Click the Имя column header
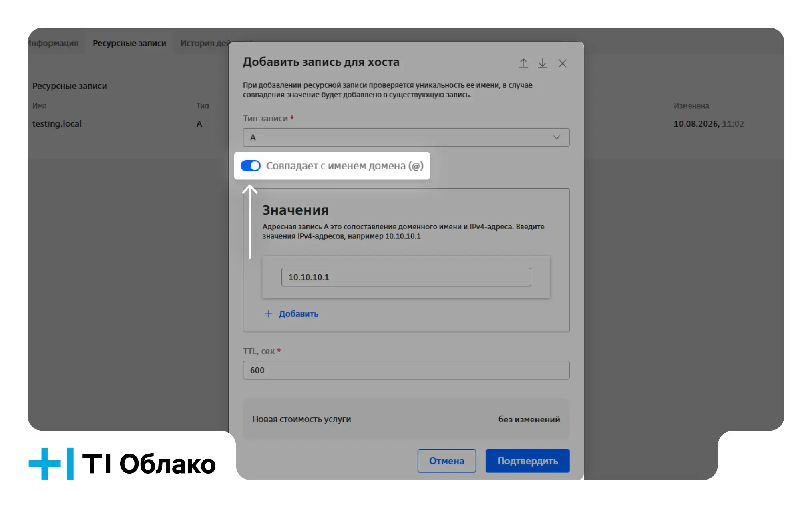Image resolution: width=812 pixels, height=508 pixels. [39, 106]
